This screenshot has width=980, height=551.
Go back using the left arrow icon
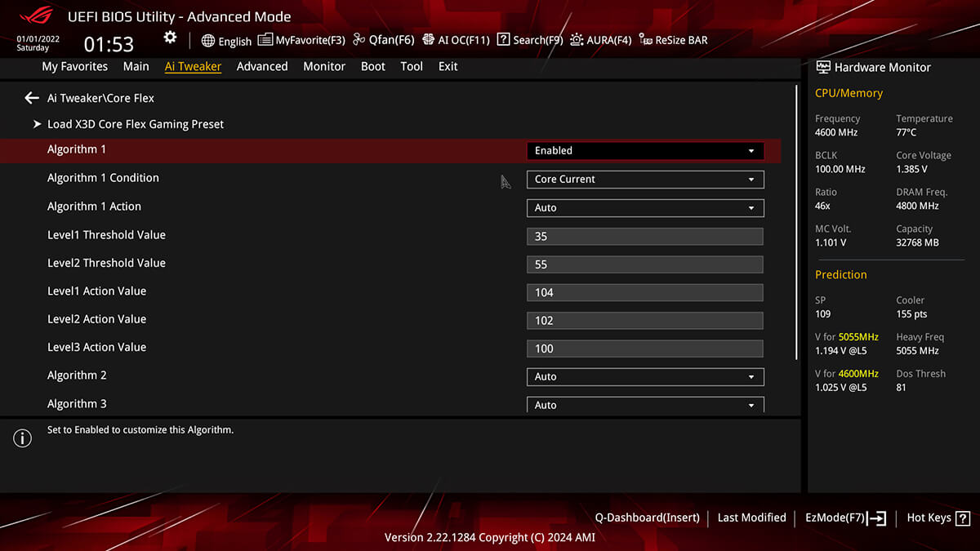tap(32, 98)
